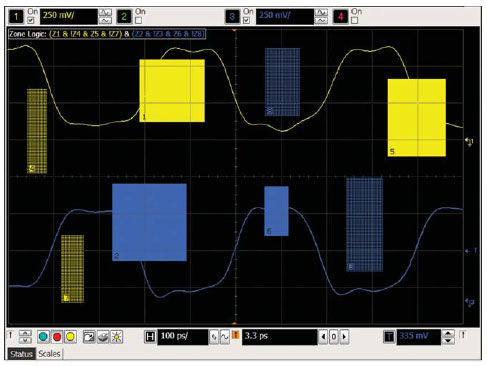Click the red Stop acquisition button
Image resolution: width=487 pixels, height=366 pixels.
(57, 337)
